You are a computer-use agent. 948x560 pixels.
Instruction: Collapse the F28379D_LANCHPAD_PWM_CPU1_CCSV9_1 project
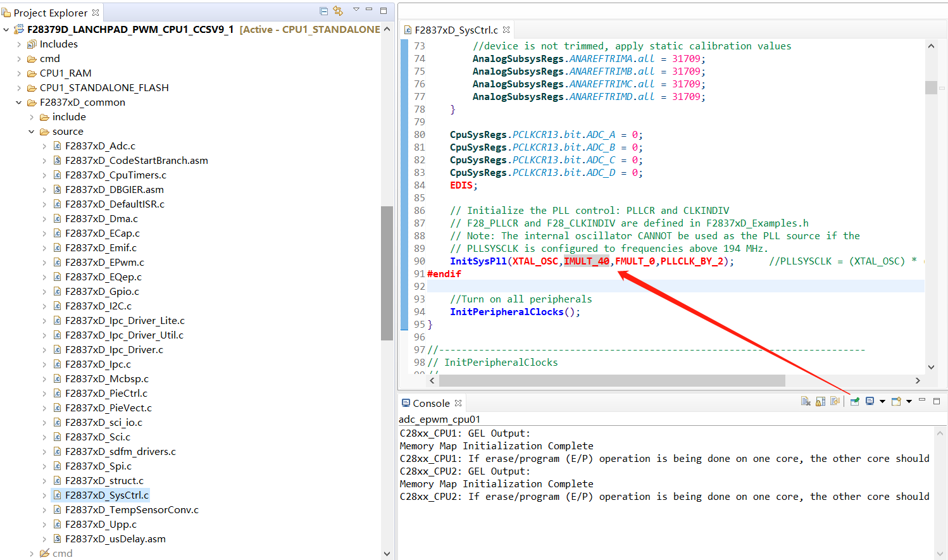[x=6, y=29]
